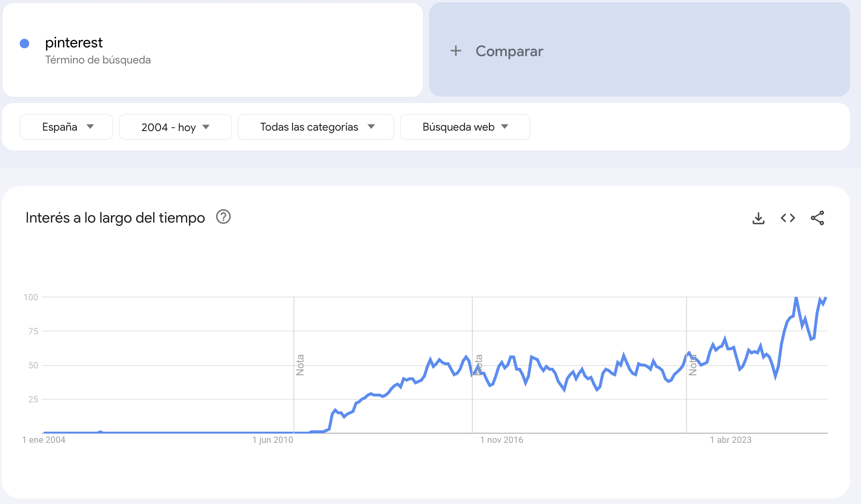The width and height of the screenshot is (861, 504).
Task: Click the chart peak at value 100
Action: (796, 298)
